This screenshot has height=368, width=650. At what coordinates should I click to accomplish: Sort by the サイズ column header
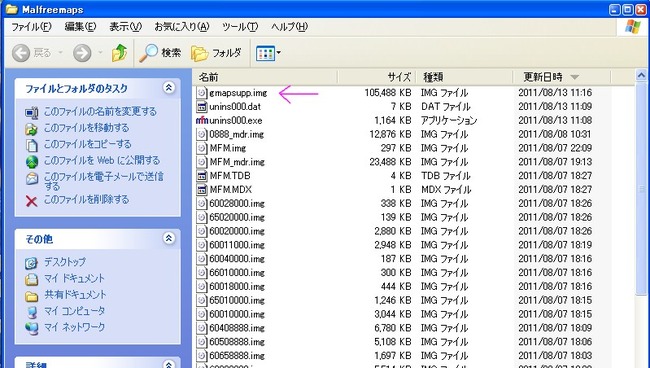pyautogui.click(x=376, y=77)
